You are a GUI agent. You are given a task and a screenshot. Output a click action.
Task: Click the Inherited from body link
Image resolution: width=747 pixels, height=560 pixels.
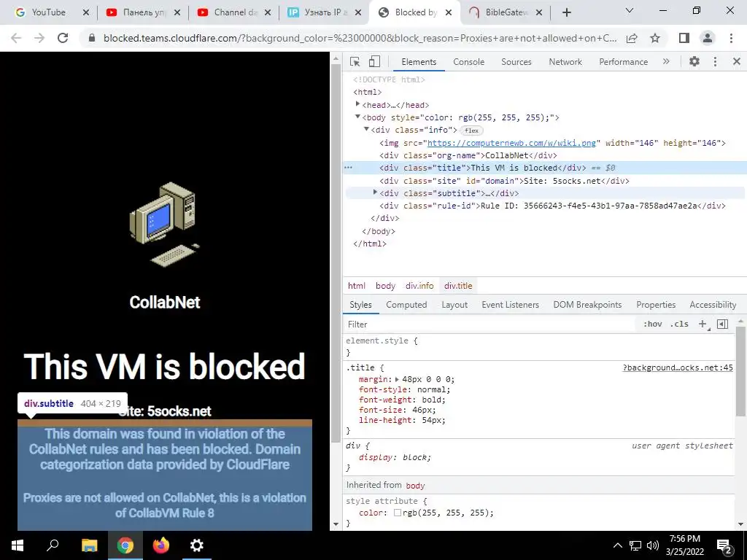pyautogui.click(x=415, y=486)
